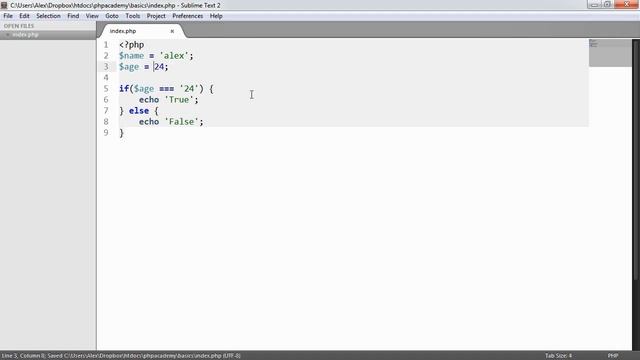The image size is (640, 360).
Task: Click the closing brace on line 9
Action: click(121, 133)
